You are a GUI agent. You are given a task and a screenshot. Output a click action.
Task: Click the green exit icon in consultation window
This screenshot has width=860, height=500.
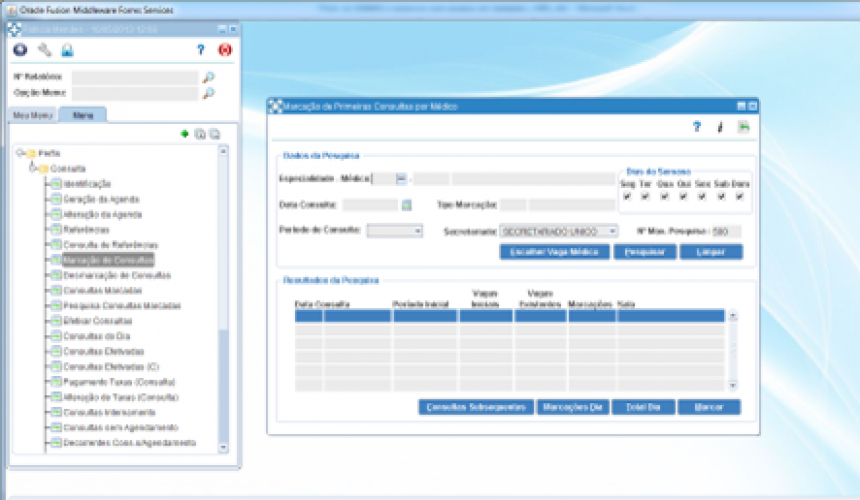743,127
